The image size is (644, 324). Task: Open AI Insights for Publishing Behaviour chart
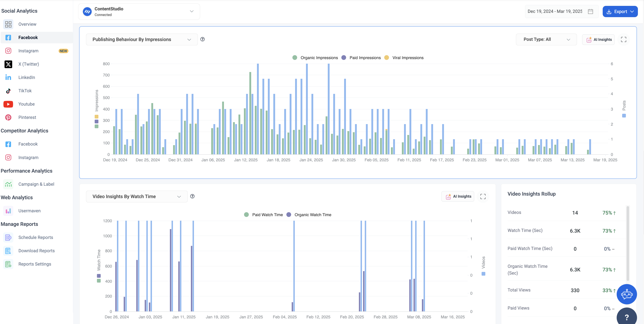coord(598,39)
